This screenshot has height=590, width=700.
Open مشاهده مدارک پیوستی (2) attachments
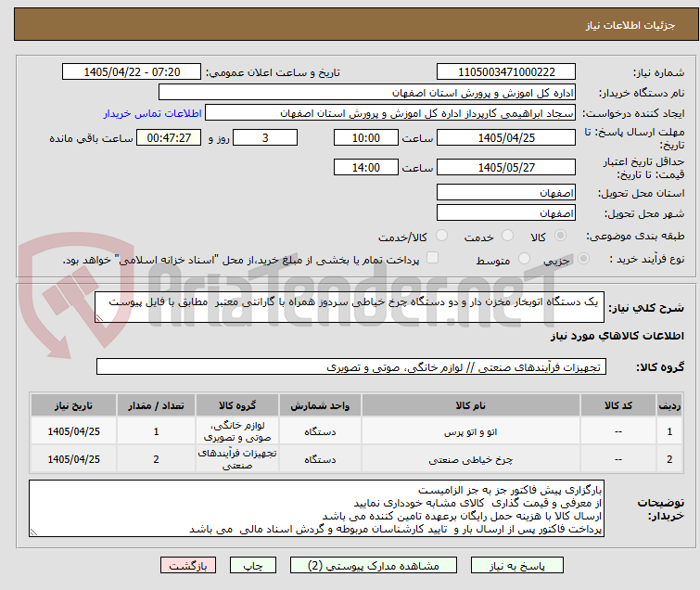[x=374, y=566]
